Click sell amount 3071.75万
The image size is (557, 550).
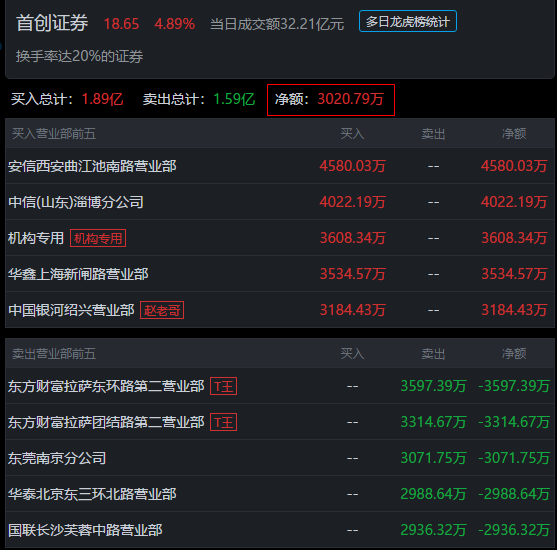tap(433, 458)
